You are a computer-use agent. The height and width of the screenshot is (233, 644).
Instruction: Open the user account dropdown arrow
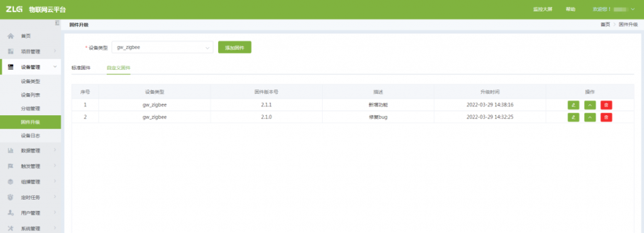pos(633,9)
